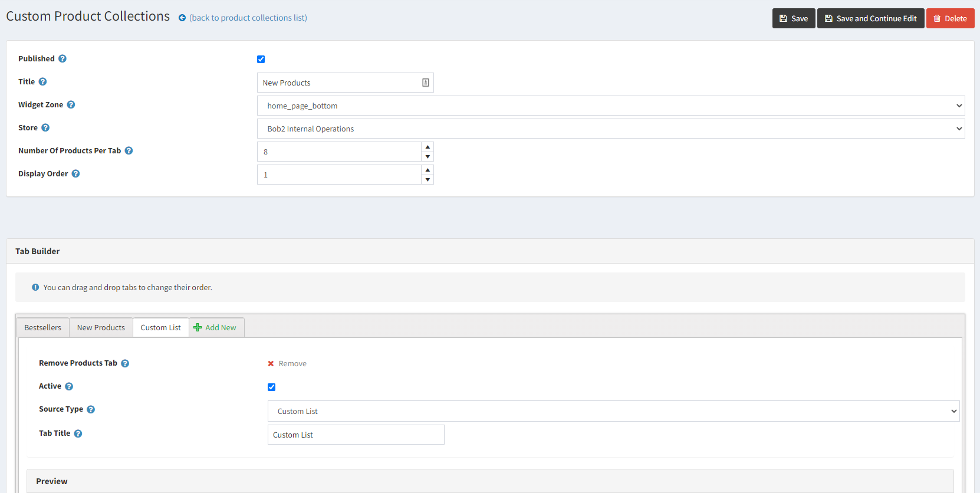This screenshot has width=980, height=493.
Task: Expand the Store dropdown
Action: 610,129
